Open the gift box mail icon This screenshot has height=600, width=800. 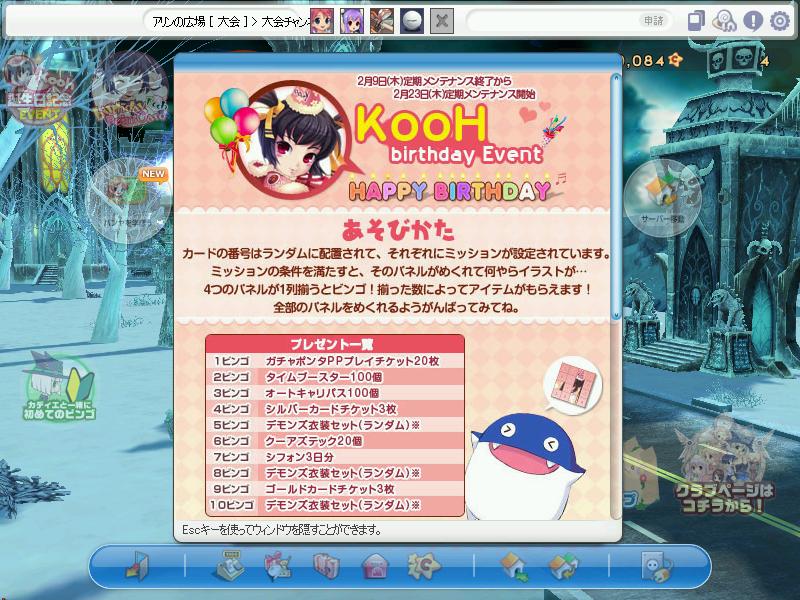click(x=278, y=566)
